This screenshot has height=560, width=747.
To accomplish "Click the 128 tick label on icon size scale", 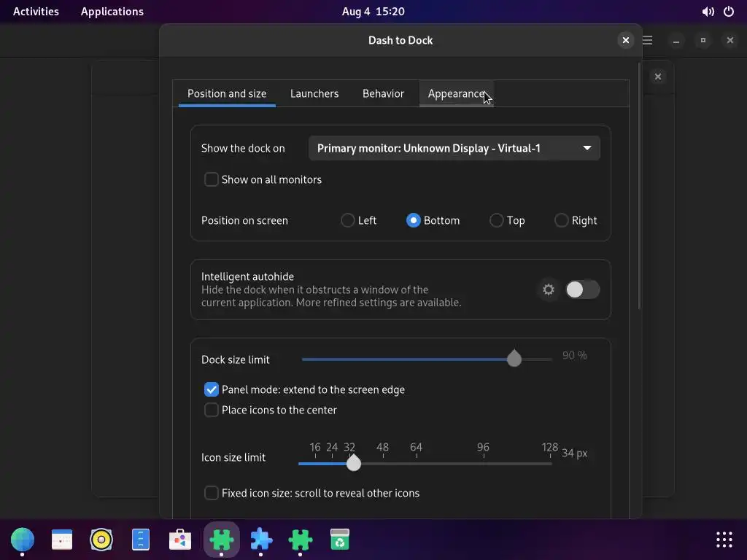I will tap(550, 448).
